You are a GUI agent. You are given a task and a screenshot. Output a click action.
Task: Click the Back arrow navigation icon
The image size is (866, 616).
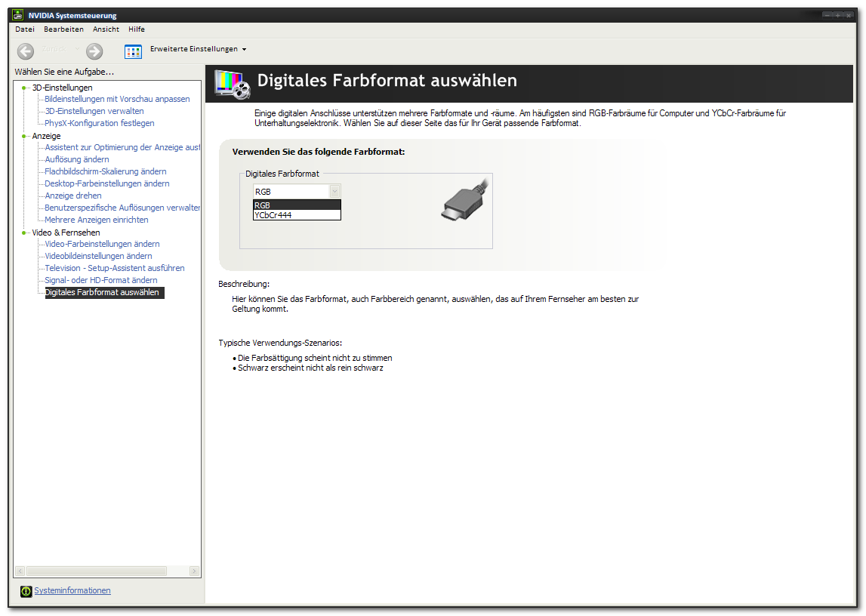tap(26, 51)
